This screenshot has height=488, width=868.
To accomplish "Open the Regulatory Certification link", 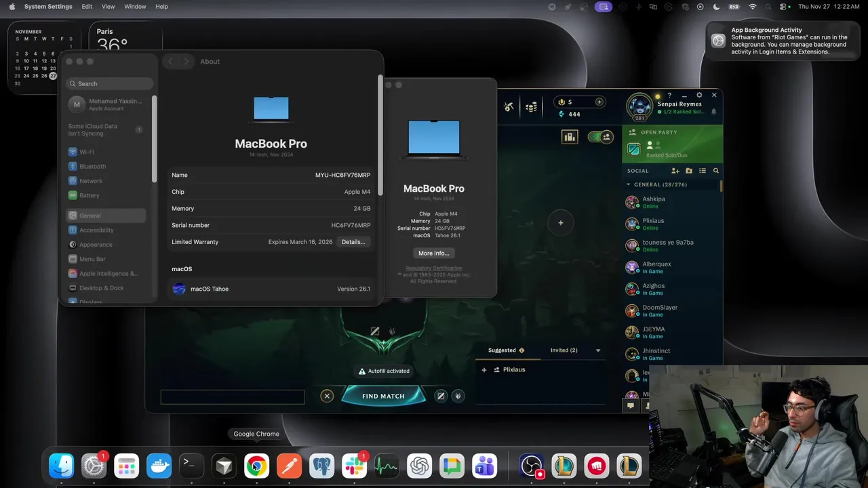I will coord(434,268).
